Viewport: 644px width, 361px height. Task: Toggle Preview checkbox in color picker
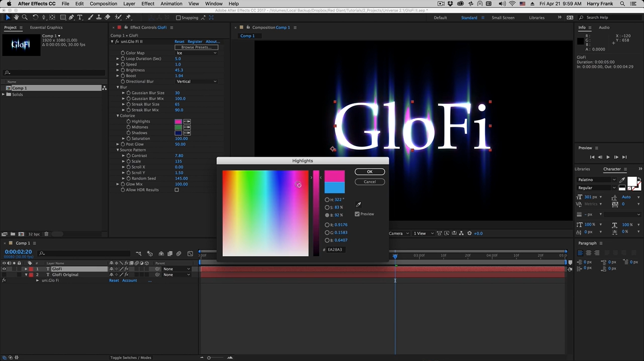(x=357, y=214)
